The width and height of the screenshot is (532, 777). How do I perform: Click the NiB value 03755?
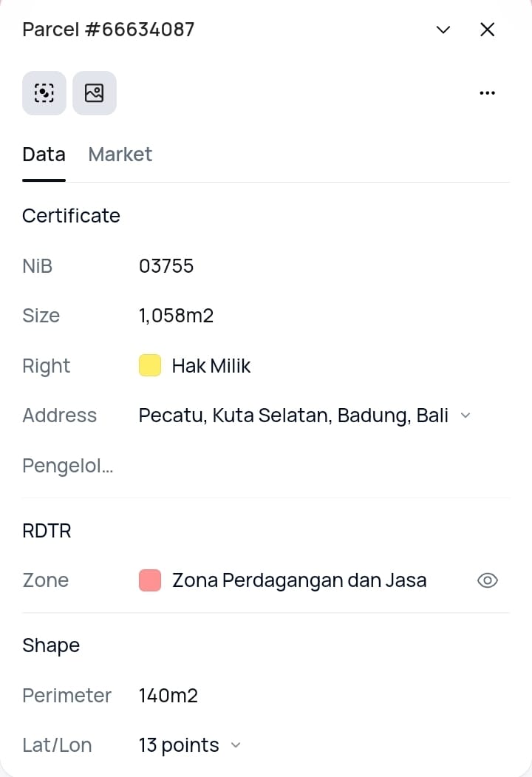pos(166,265)
